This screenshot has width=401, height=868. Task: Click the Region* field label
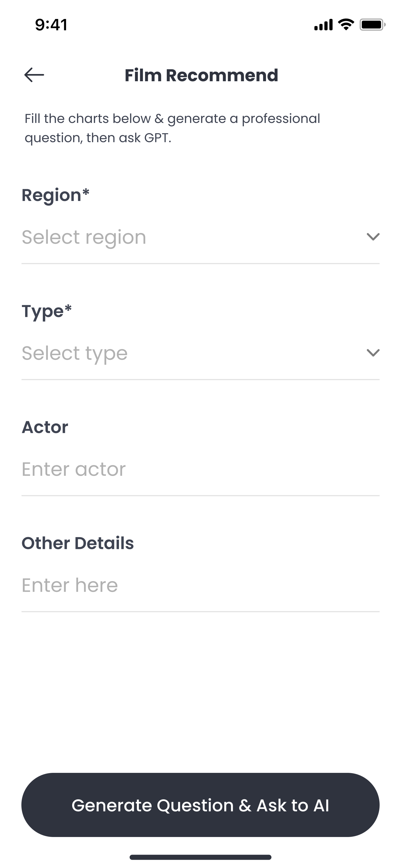[56, 195]
